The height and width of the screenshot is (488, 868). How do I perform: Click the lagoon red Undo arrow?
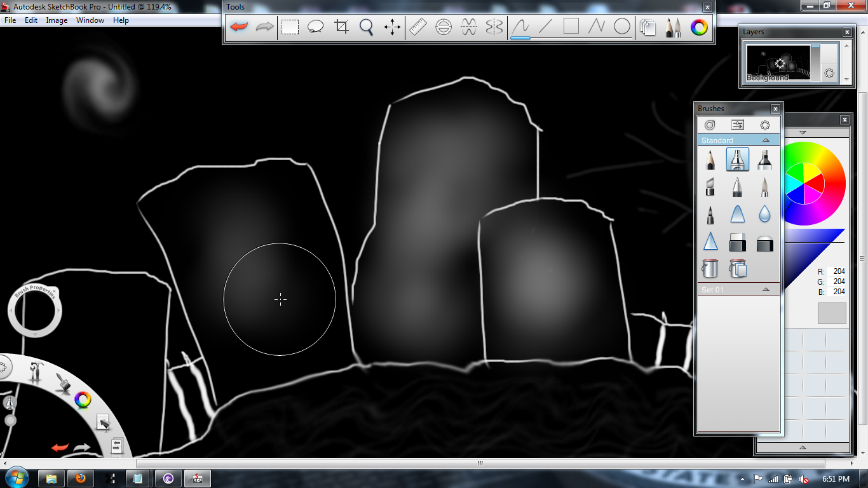[x=60, y=447]
